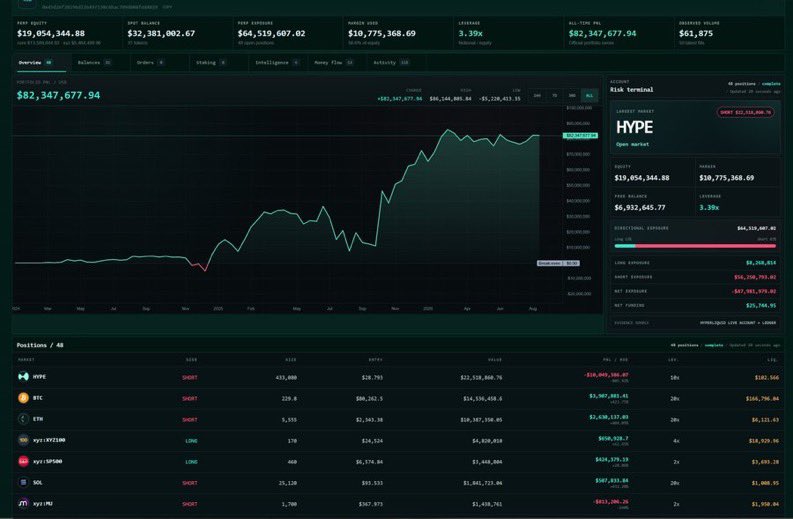Click the large portfolio PnL $82,347,677.94 above chart
793x519 pixels.
(x=58, y=95)
